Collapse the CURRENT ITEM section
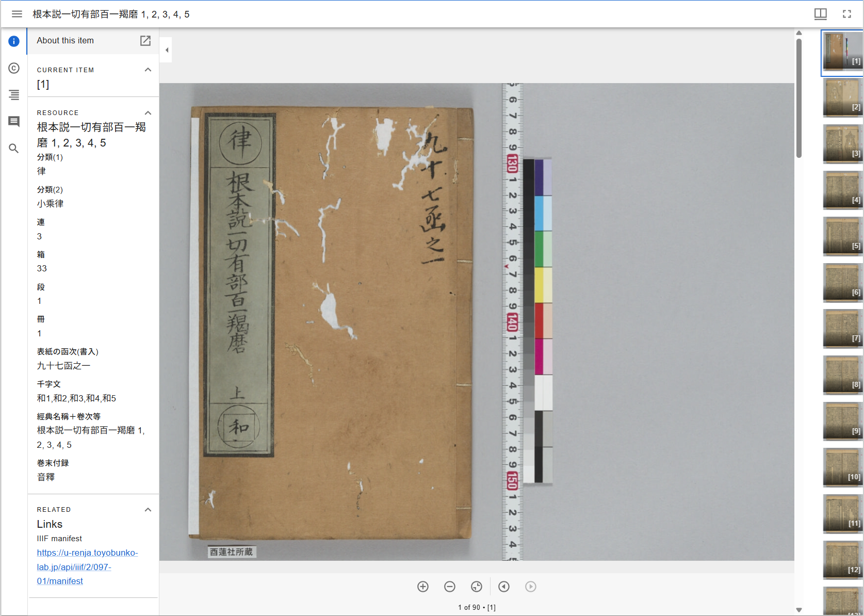Viewport: 864px width, 616px height. (148, 70)
